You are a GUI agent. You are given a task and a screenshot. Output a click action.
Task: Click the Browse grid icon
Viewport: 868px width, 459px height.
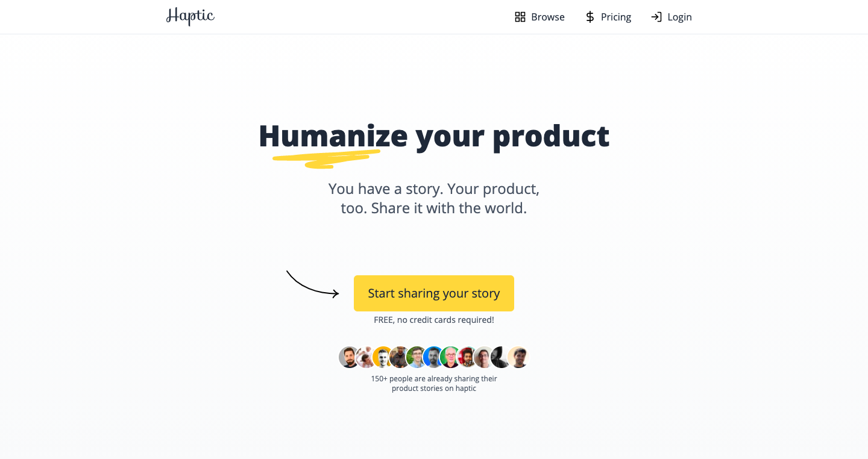pyautogui.click(x=520, y=17)
